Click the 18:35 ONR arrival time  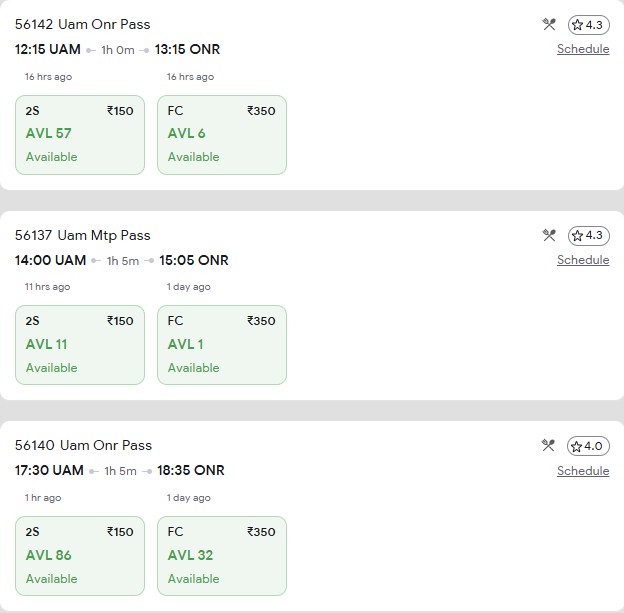pos(191,470)
